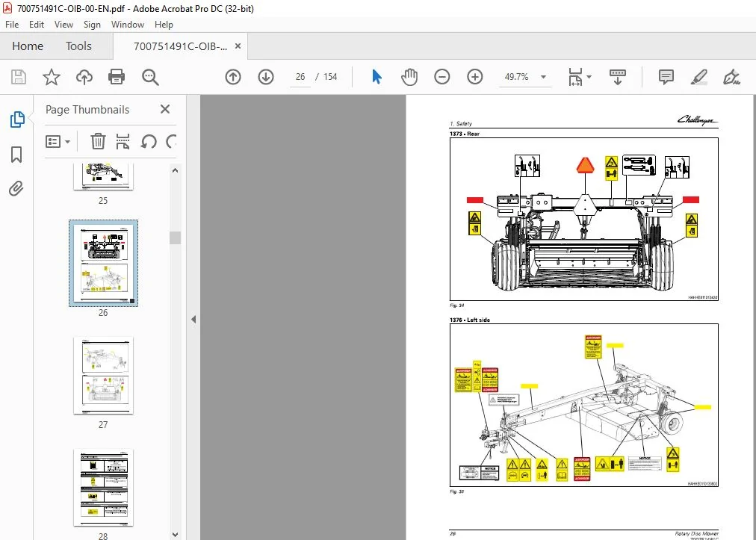756x540 pixels.
Task: Open the Bookmarks panel icon
Action: (x=16, y=155)
